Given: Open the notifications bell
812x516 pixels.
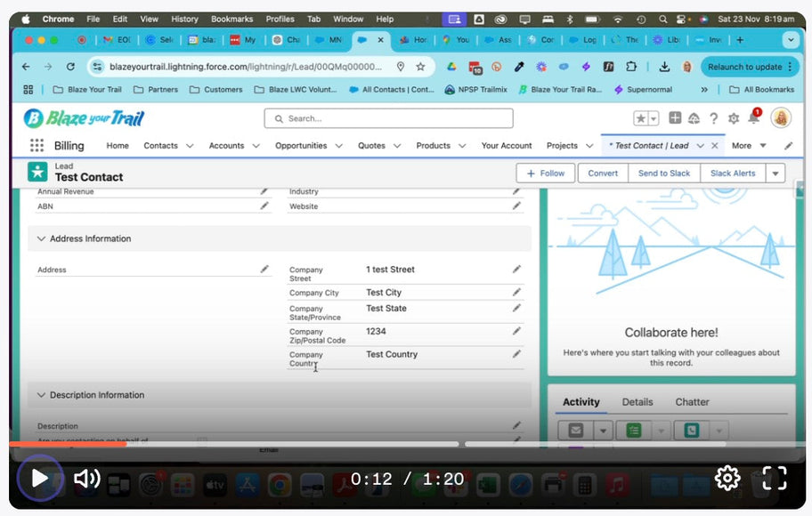Looking at the screenshot, I should point(753,118).
